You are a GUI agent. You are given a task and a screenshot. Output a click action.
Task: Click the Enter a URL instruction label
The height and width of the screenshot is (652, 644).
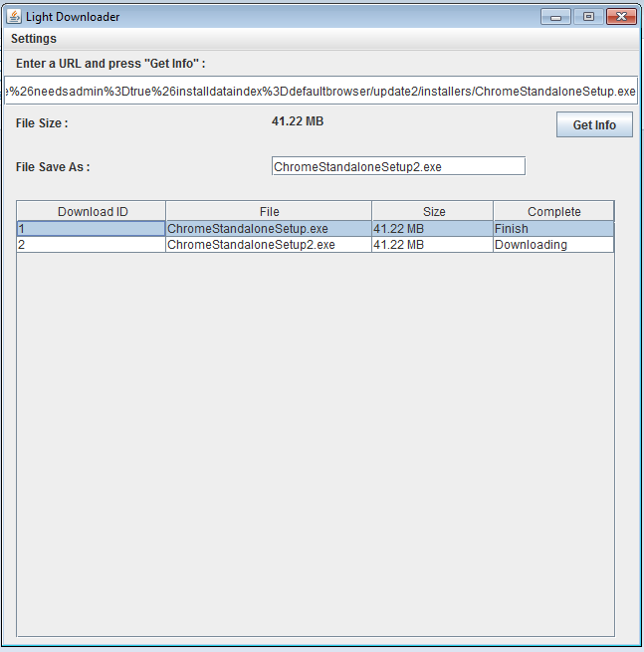(x=110, y=64)
